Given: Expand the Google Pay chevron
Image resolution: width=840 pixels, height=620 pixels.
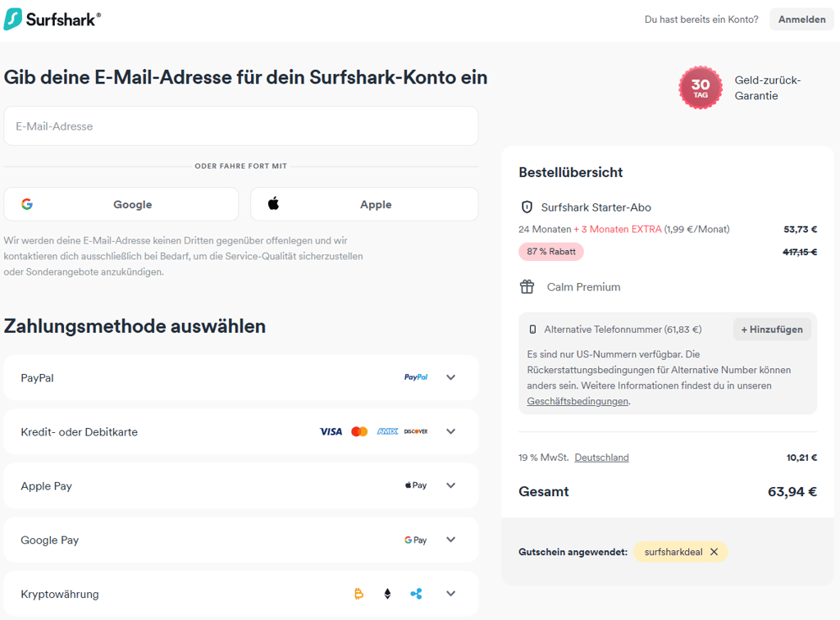Looking at the screenshot, I should 451,540.
